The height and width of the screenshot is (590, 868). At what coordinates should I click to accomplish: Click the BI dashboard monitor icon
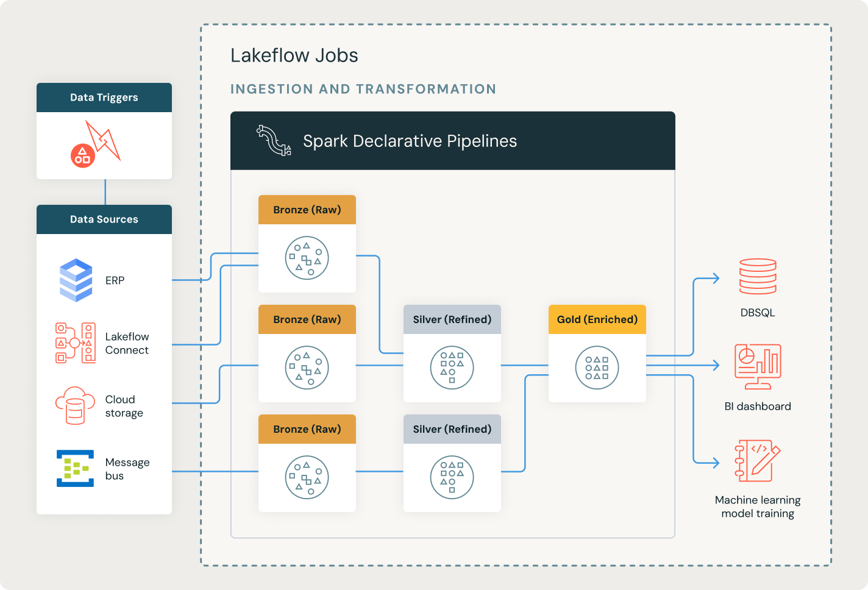click(758, 366)
